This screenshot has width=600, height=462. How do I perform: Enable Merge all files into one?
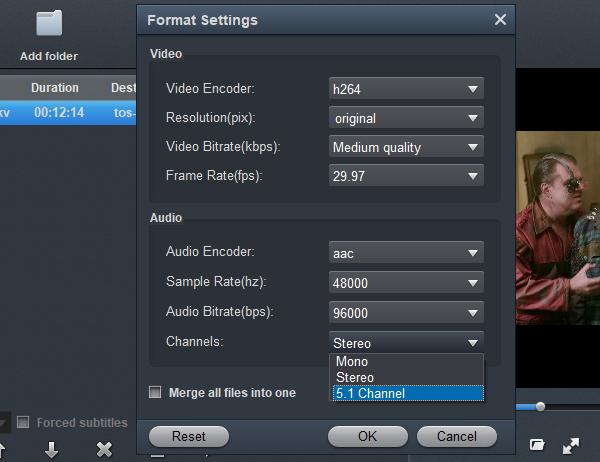point(155,393)
